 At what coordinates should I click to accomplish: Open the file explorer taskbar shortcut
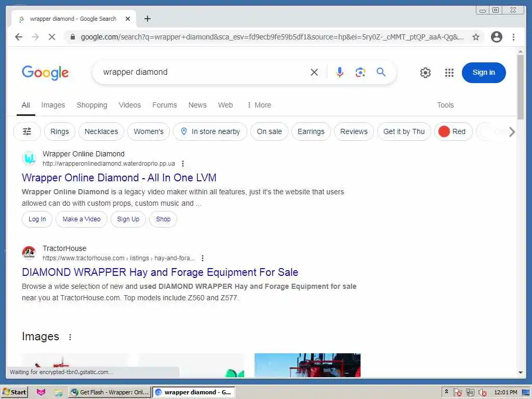coord(58,393)
